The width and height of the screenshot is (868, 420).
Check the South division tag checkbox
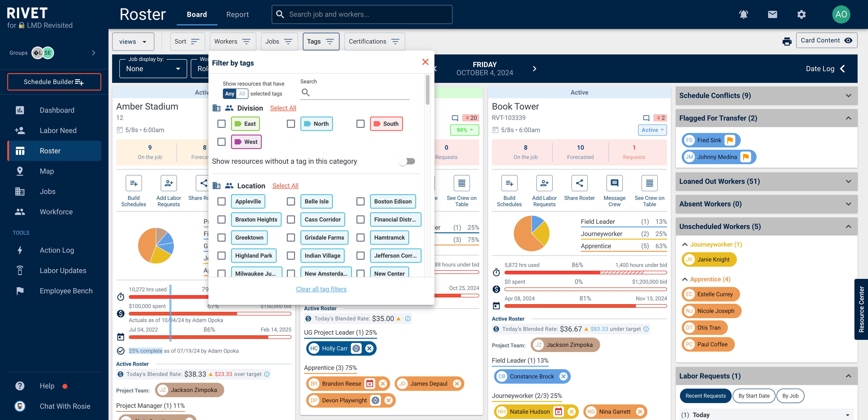click(x=360, y=124)
